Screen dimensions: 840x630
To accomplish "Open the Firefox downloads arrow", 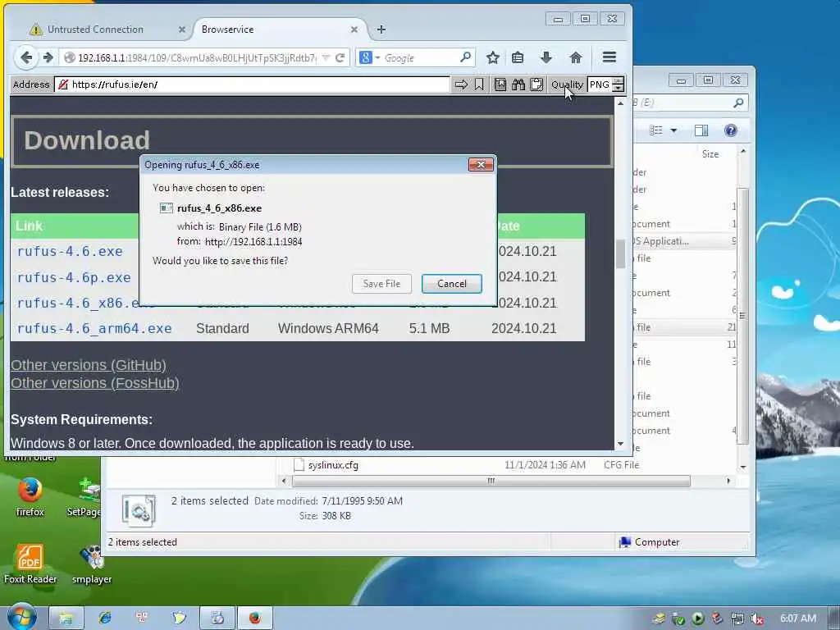I will coord(546,57).
